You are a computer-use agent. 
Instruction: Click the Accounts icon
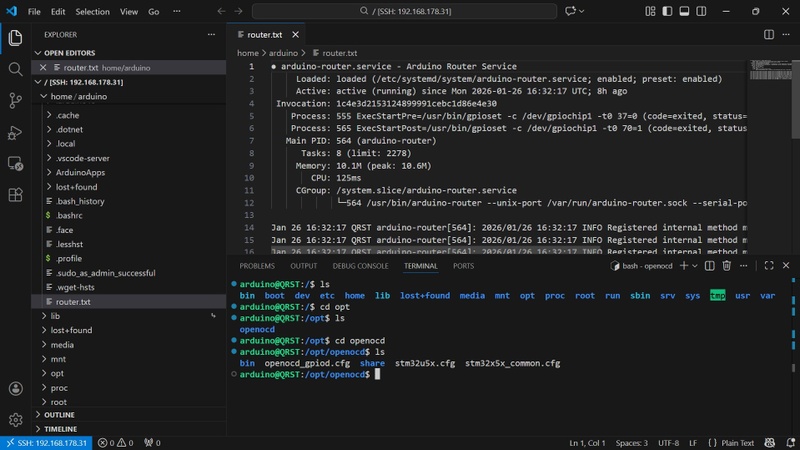15,388
